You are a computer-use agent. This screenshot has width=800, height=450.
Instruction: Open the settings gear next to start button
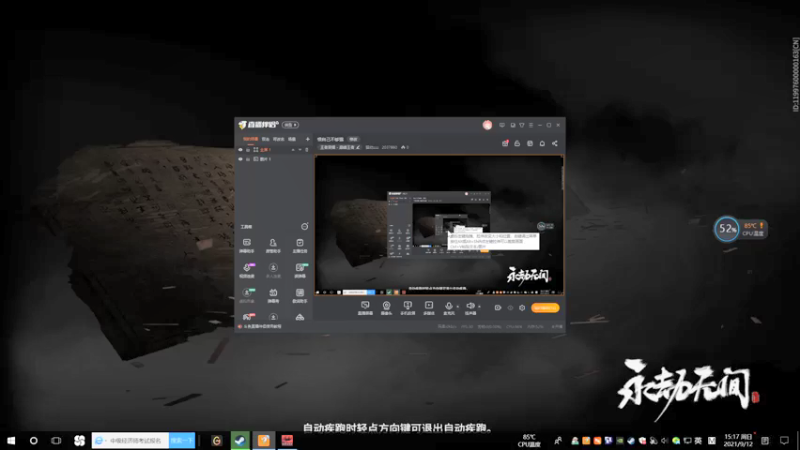click(x=522, y=308)
